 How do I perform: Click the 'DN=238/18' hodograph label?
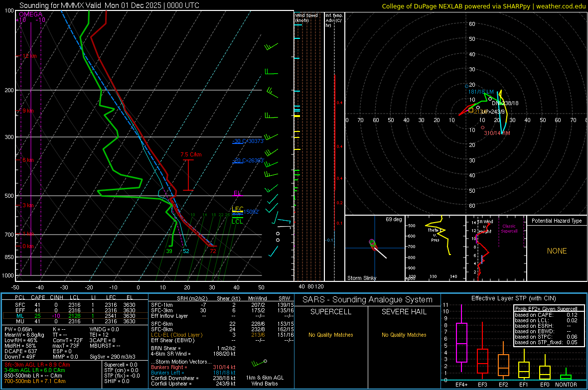505,103
